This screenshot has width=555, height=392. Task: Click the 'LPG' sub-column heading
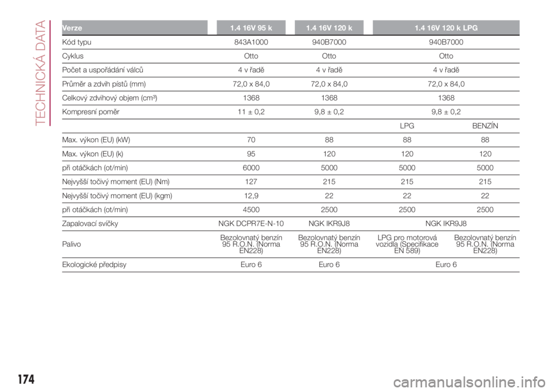coord(407,126)
